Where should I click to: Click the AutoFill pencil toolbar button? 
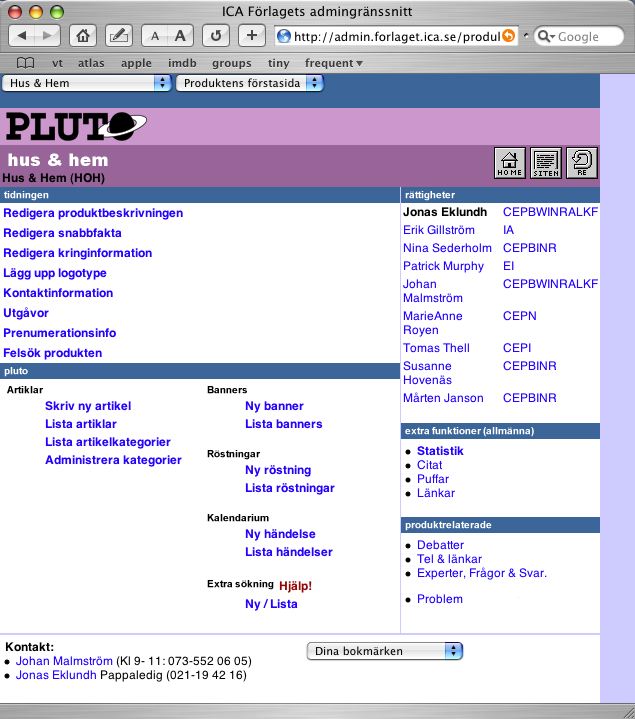[118, 36]
